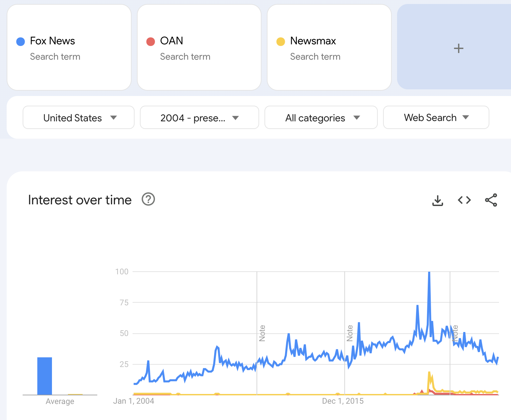Click the 75 y-axis value
The image size is (511, 420).
[124, 303]
